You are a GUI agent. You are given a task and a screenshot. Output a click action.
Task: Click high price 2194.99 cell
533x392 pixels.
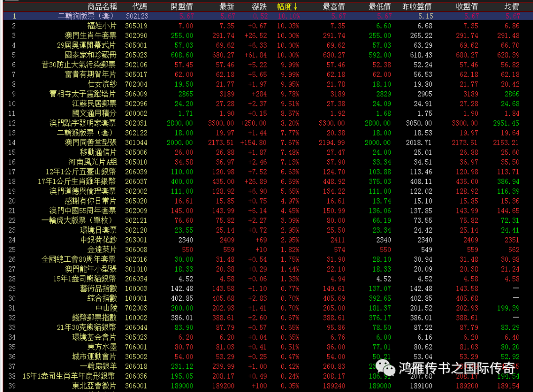[332, 143]
